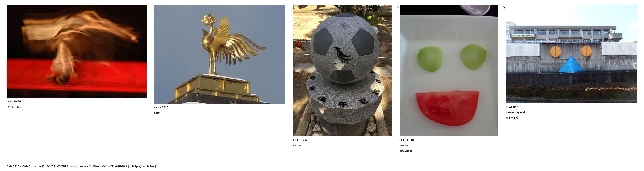Click author name FomalHaut
This screenshot has width=644, height=171.
click(13, 107)
